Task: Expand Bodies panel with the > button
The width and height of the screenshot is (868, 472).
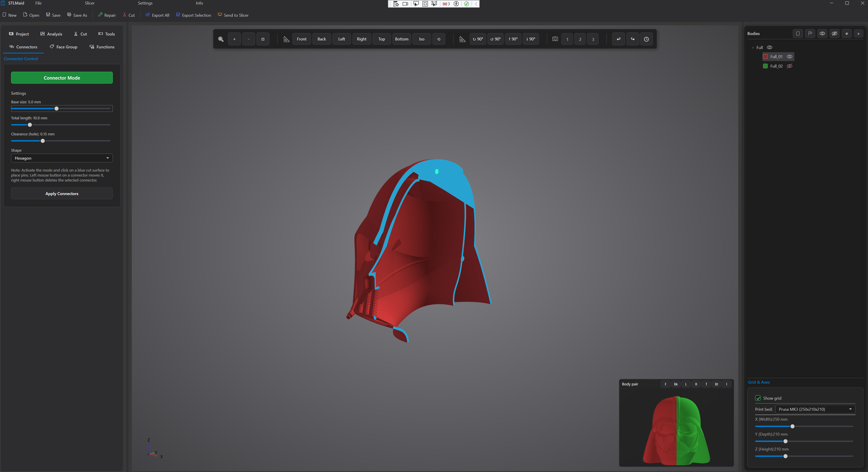Action: (859, 33)
